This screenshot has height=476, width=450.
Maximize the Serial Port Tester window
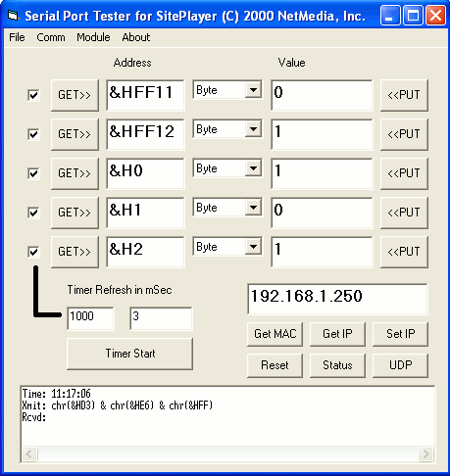[x=413, y=16]
